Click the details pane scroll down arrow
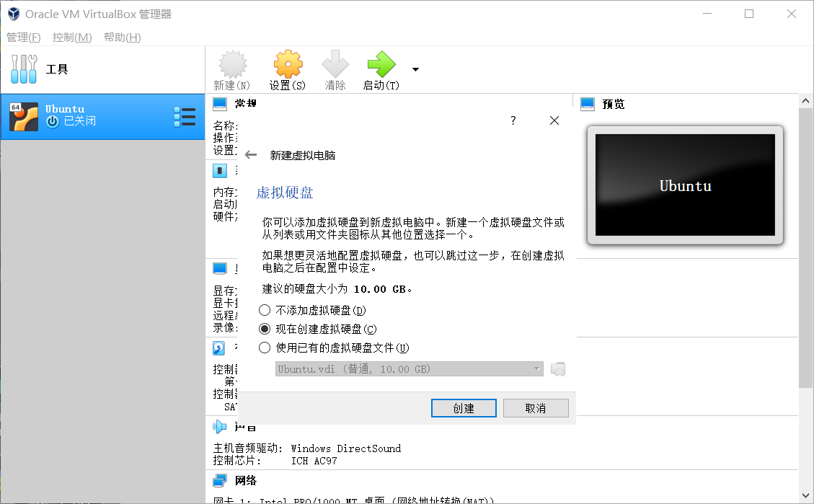The width and height of the screenshot is (814, 504). click(x=805, y=495)
